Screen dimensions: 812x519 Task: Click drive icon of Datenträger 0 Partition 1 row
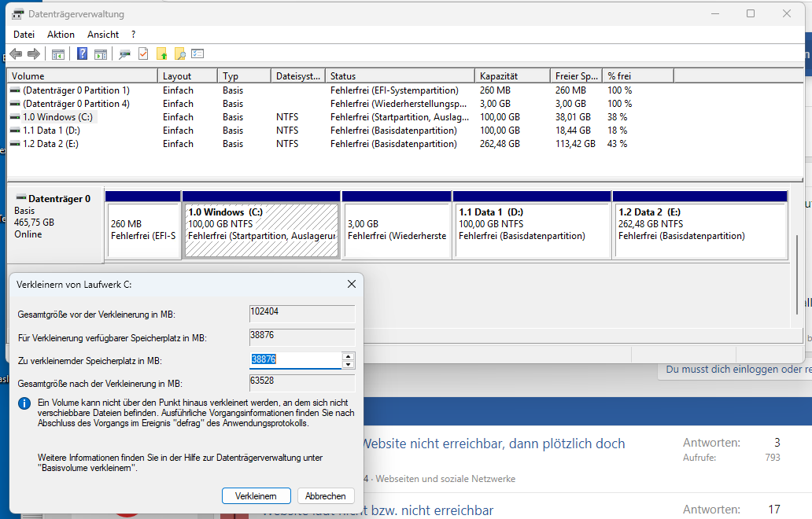(15, 90)
